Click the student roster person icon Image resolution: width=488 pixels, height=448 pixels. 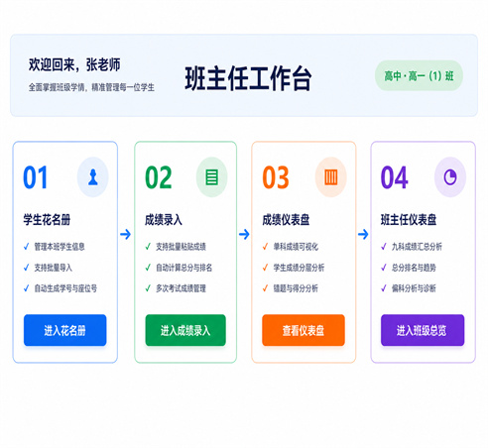pos(93,177)
